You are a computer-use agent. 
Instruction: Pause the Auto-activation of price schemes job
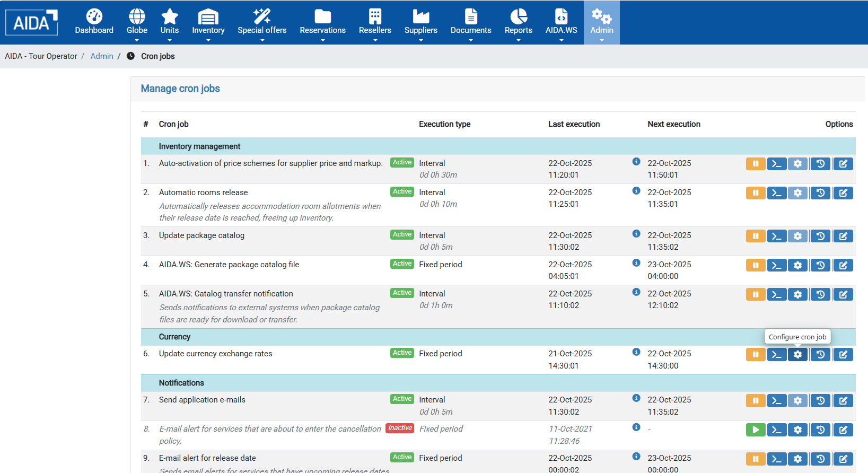(756, 164)
